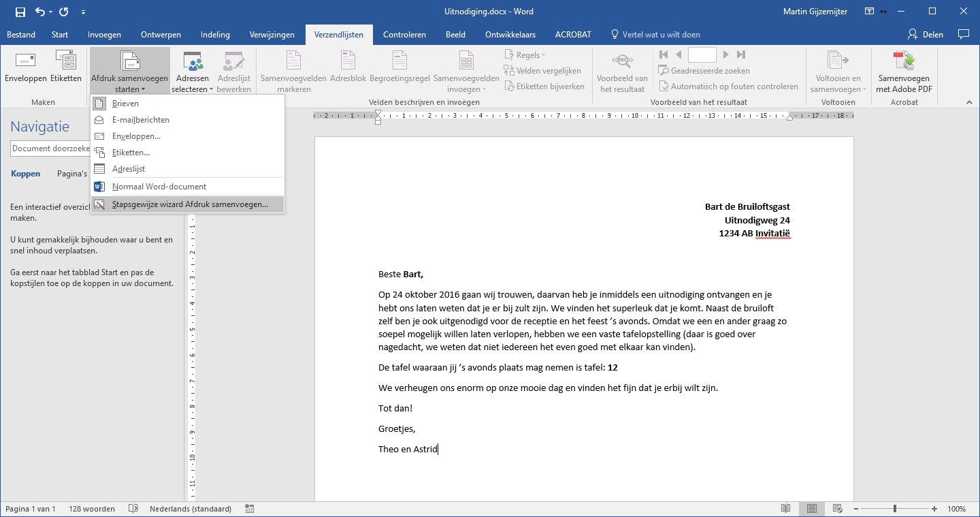Switch to Web Layout view

pyautogui.click(x=837, y=509)
